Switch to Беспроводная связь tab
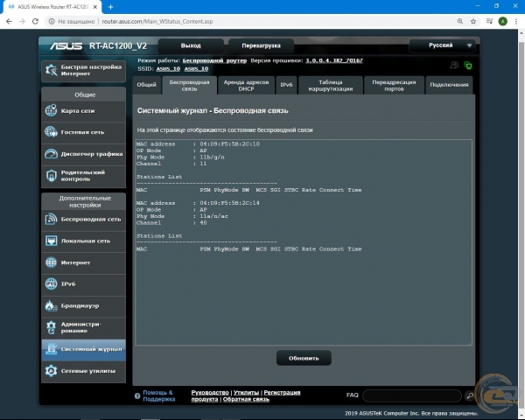 (x=189, y=86)
